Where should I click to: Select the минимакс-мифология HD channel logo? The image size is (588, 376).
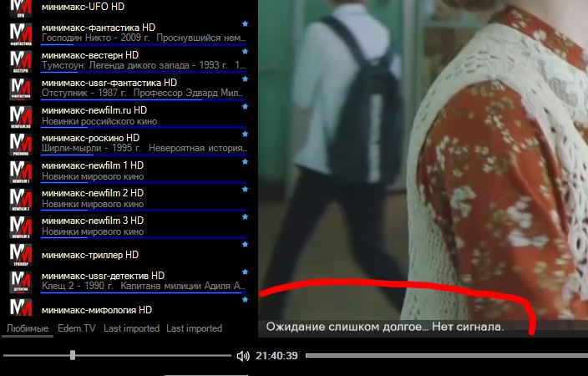(x=21, y=307)
